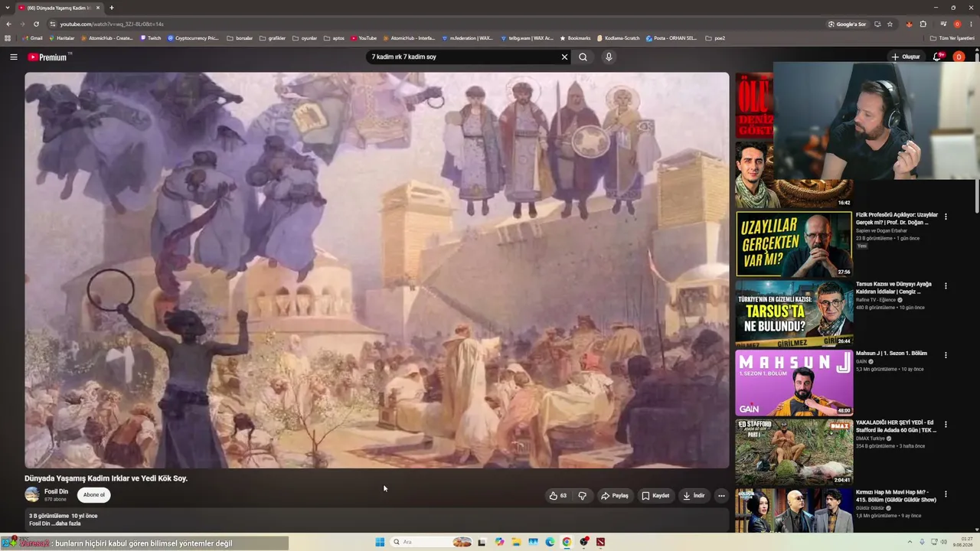
Task: Open options for Tarsus Kazısı video
Action: pos(946,286)
